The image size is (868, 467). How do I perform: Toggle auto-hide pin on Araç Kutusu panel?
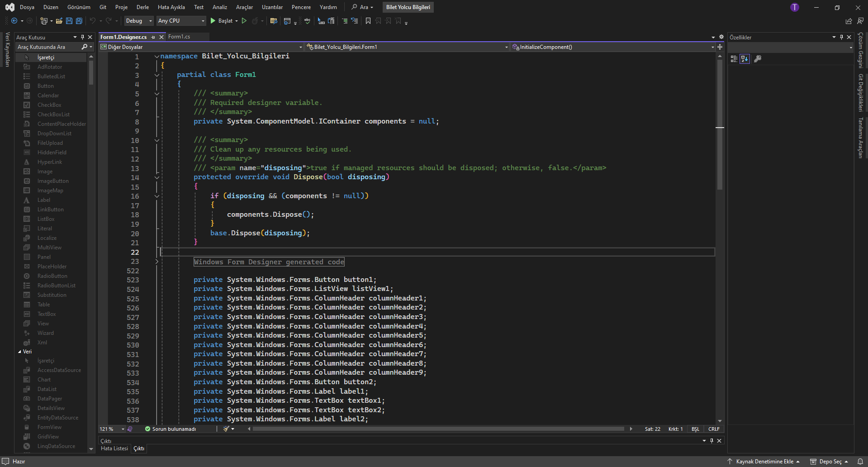coord(82,37)
